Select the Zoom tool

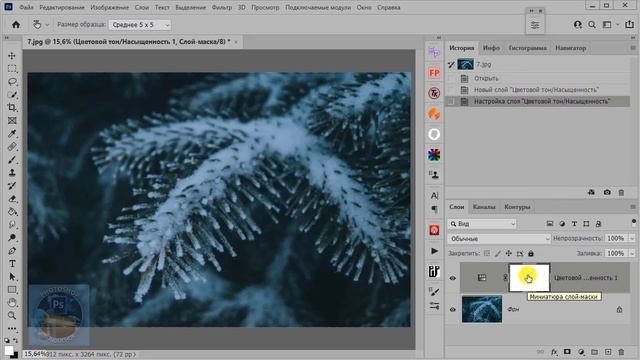[12, 316]
